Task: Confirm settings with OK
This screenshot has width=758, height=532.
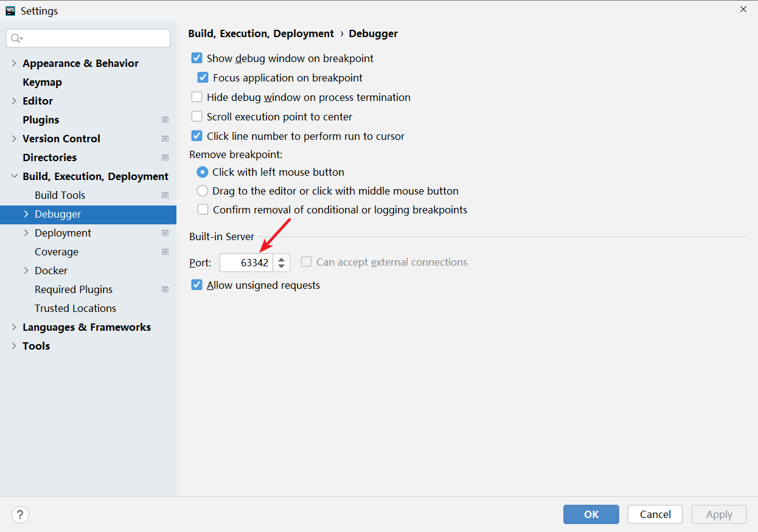Action: 591,514
